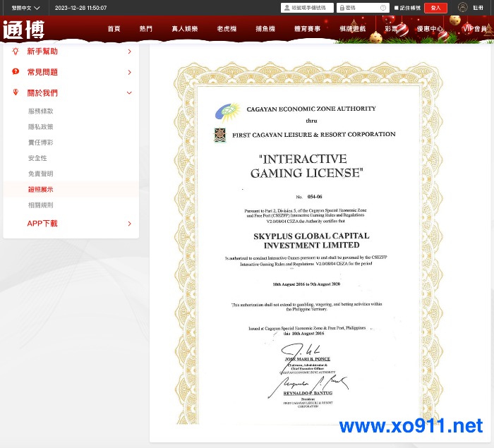
Task: Focus the account or phone number field
Action: (x=307, y=8)
